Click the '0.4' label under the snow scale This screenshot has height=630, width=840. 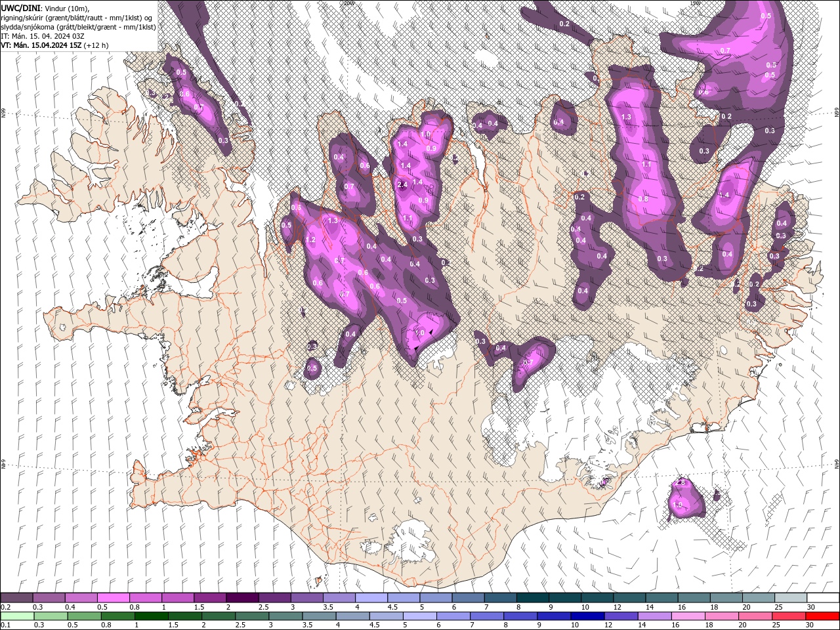click(70, 607)
